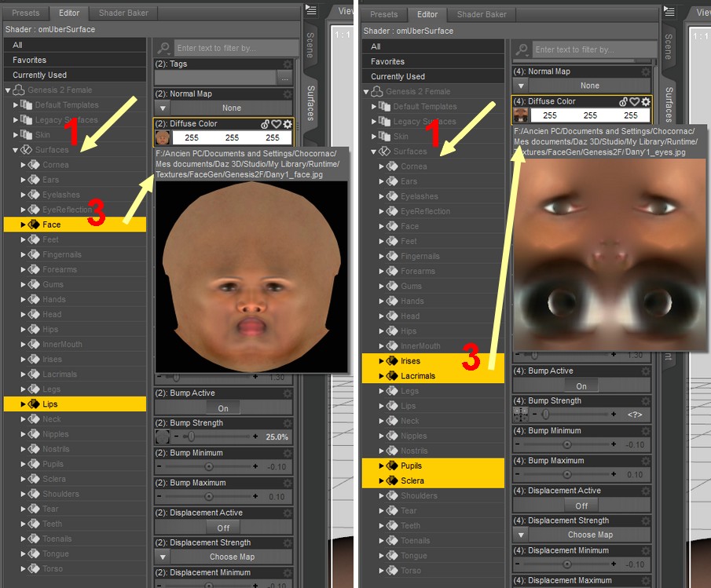Click the Face surface icon in left tree

pos(34,225)
